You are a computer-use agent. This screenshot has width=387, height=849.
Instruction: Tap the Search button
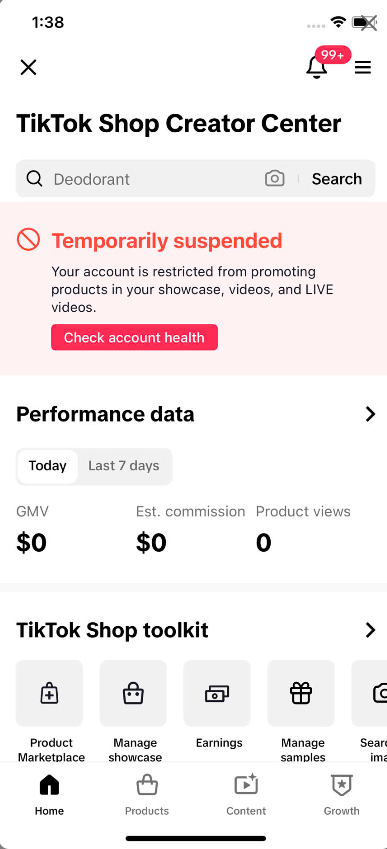(337, 179)
